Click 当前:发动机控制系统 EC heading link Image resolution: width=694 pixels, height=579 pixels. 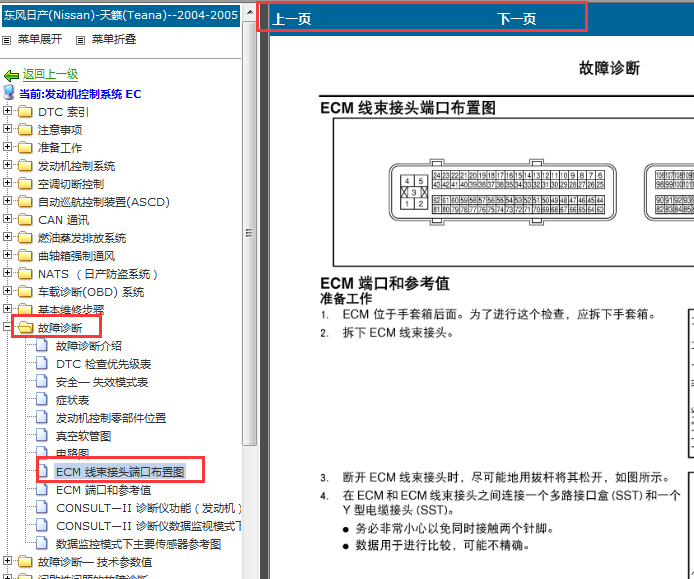(80, 94)
